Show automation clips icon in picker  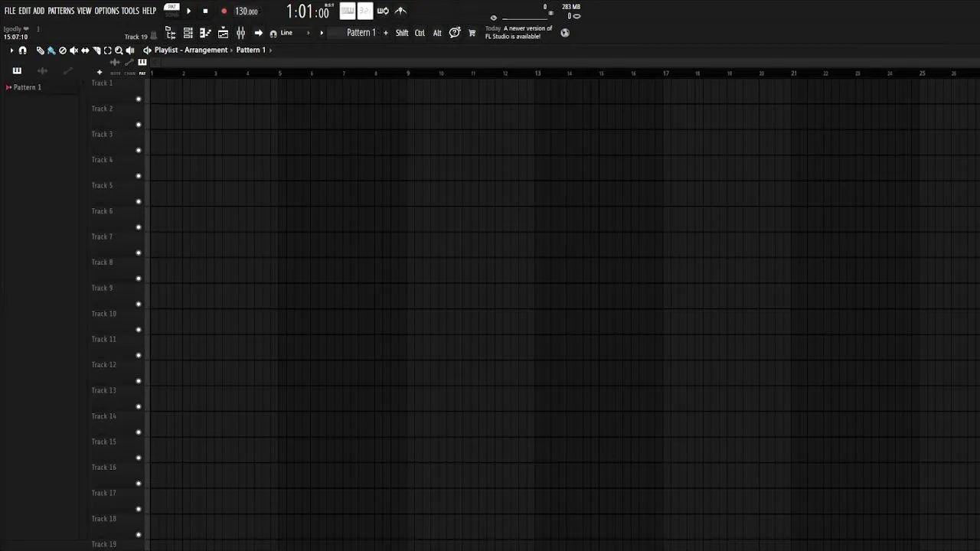click(x=68, y=70)
